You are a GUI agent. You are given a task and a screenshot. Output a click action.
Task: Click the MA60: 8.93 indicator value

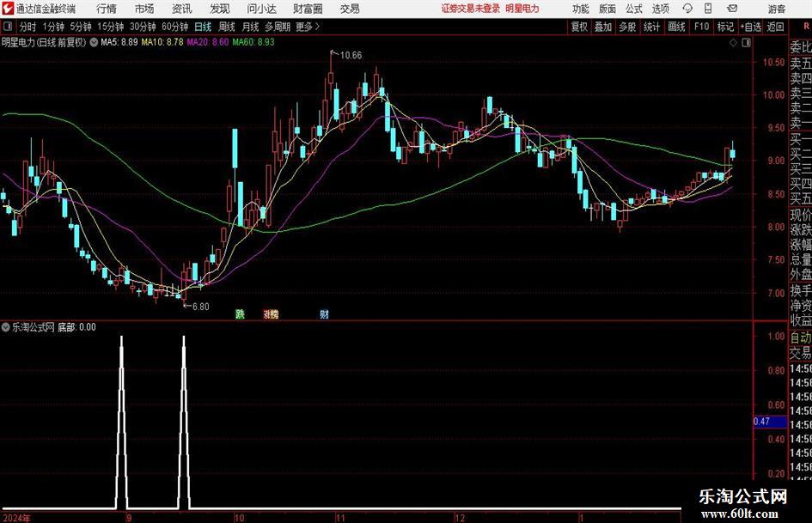253,42
